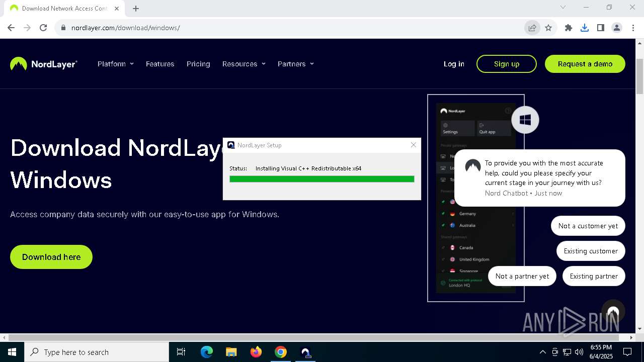The image size is (644, 362).
Task: Switch to Chrome in the taskbar
Action: [281, 352]
